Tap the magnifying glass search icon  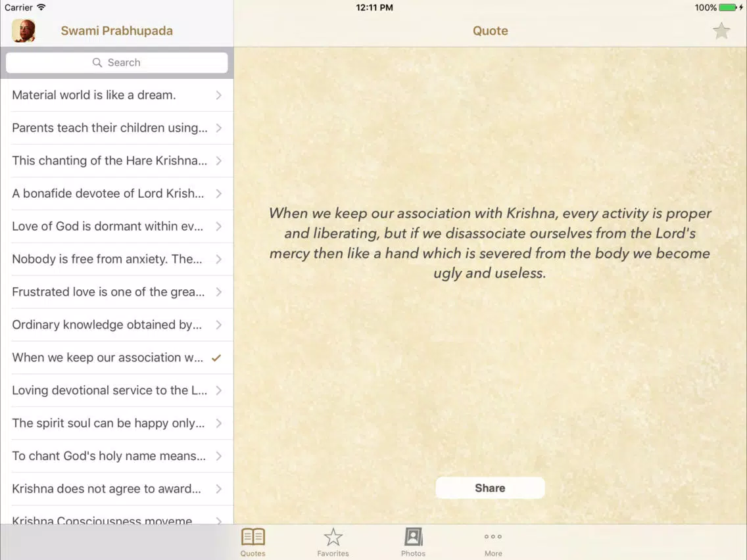coord(97,62)
